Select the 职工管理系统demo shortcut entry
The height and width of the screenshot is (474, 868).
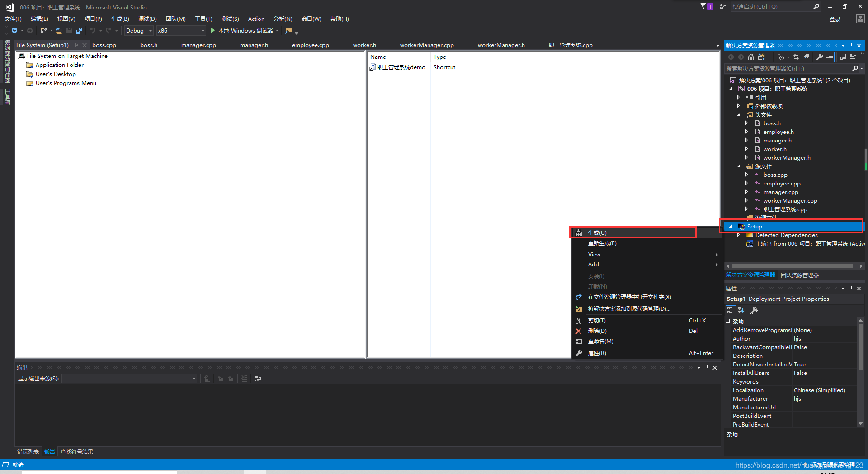[x=401, y=67]
